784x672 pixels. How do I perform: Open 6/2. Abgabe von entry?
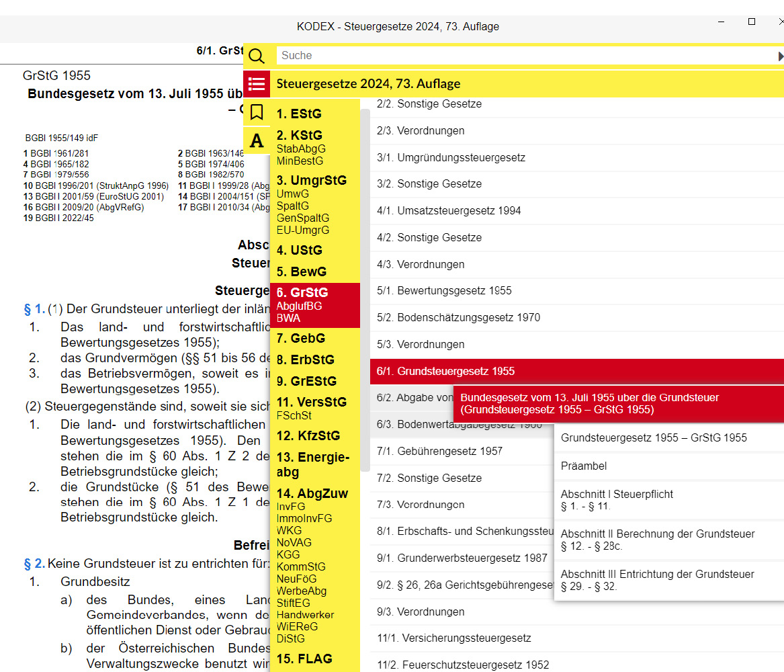(412, 398)
